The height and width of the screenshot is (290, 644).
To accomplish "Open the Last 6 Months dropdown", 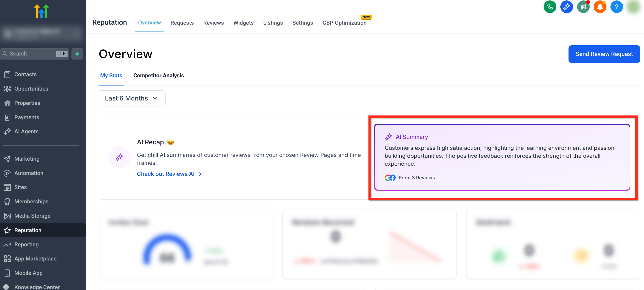I will pyautogui.click(x=132, y=98).
